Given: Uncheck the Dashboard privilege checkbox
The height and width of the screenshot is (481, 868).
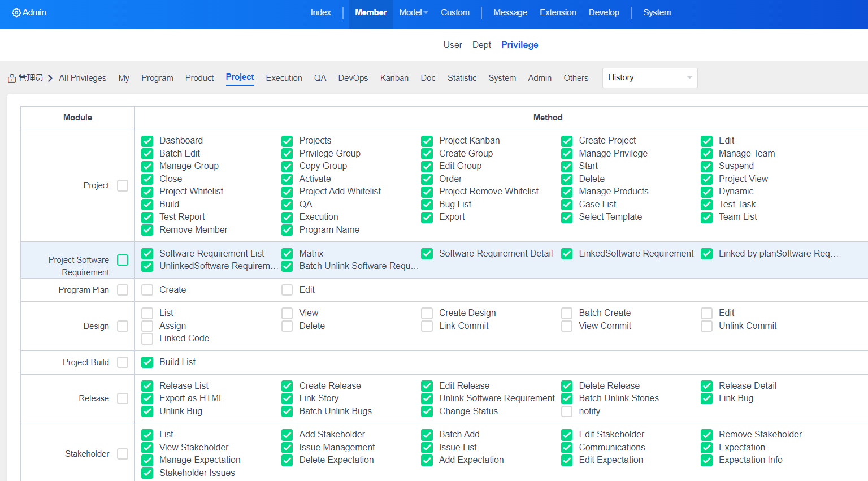Looking at the screenshot, I should (147, 141).
